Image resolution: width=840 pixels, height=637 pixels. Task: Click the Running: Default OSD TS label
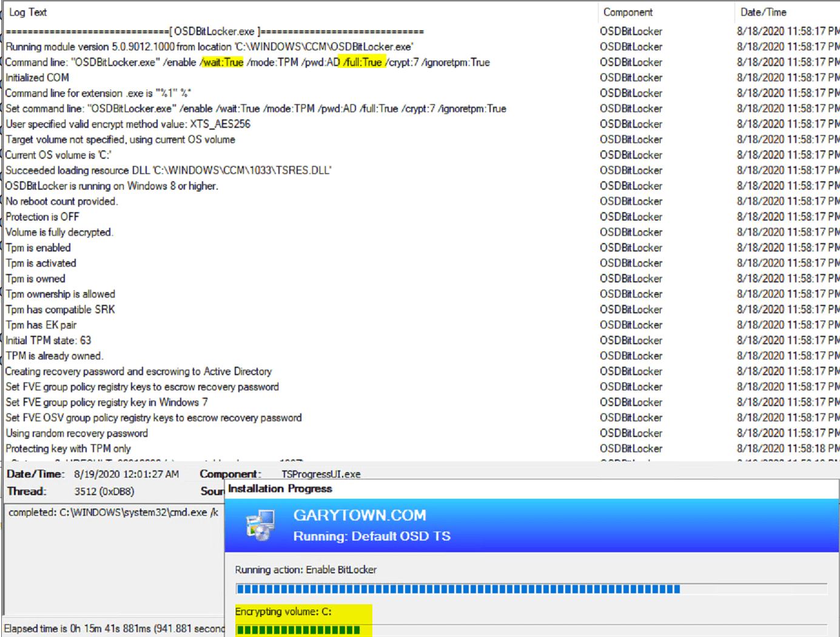point(372,536)
